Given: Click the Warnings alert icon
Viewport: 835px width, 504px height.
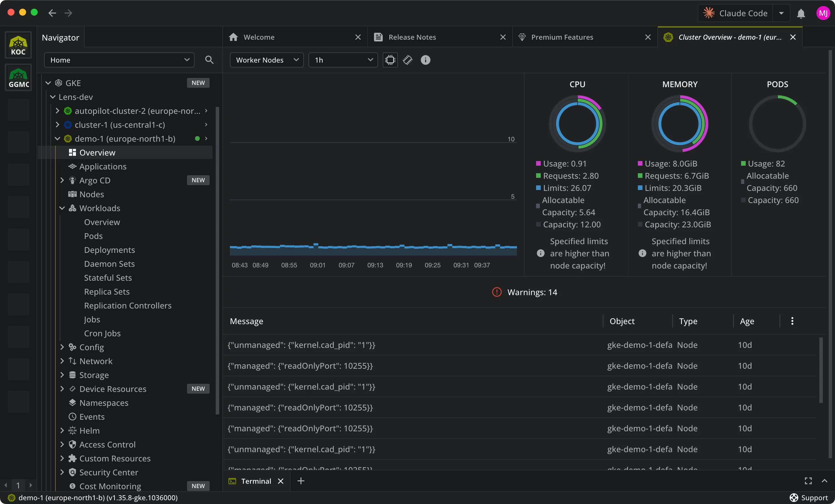Looking at the screenshot, I should (x=496, y=292).
